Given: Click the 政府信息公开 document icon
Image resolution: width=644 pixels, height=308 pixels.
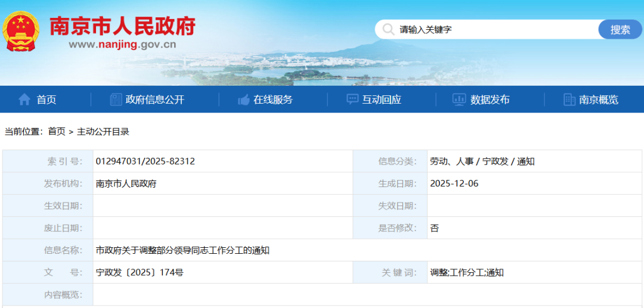Looking at the screenshot, I should point(116,99).
